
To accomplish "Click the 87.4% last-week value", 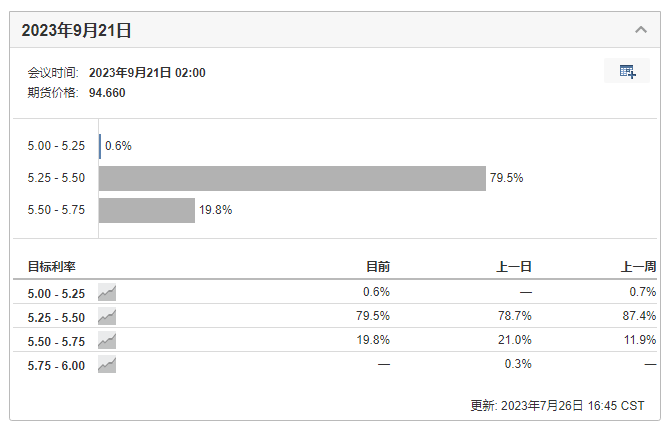I will tap(639, 317).
